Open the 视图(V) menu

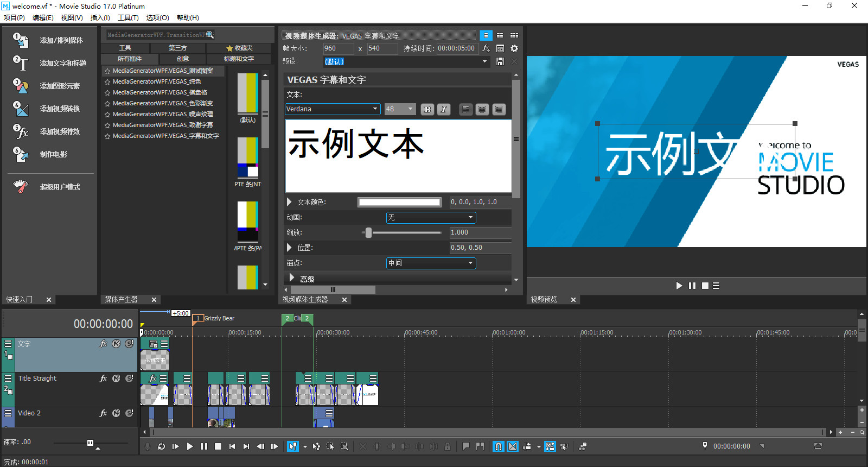(x=72, y=17)
